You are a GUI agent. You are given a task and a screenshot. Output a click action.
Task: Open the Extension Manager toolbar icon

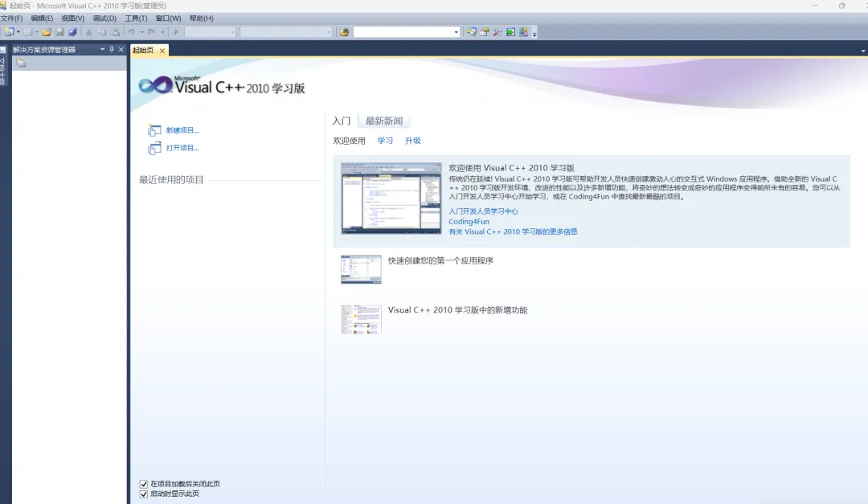click(x=523, y=32)
